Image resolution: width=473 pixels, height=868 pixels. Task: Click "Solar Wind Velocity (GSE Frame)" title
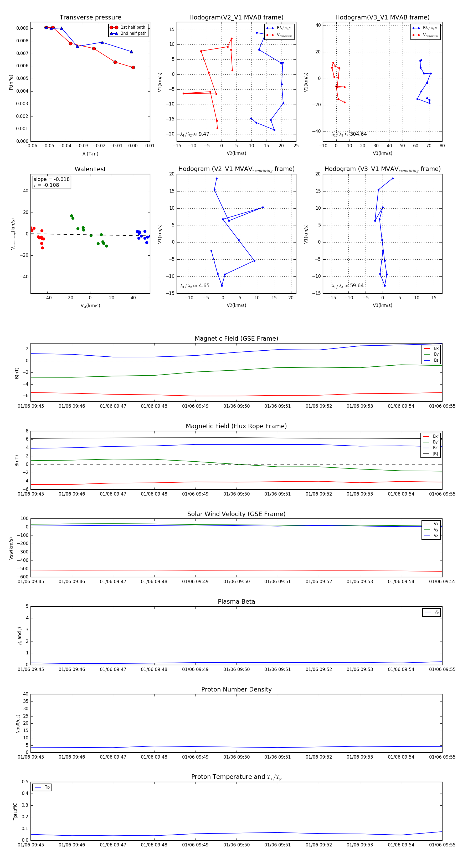click(x=236, y=514)
